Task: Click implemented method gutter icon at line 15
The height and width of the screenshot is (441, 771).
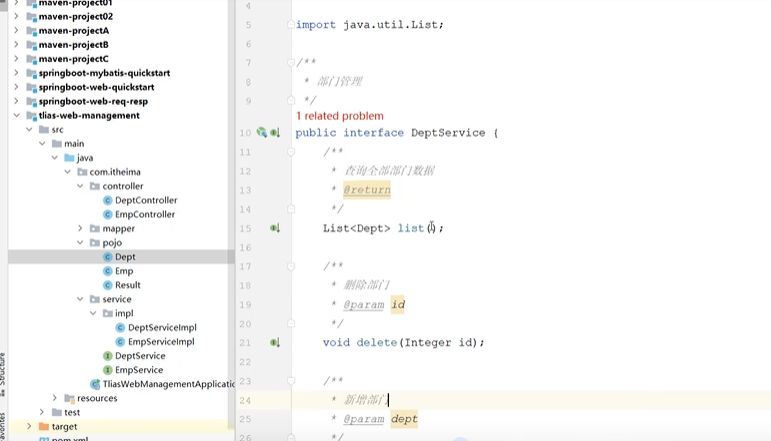Action: click(x=275, y=228)
